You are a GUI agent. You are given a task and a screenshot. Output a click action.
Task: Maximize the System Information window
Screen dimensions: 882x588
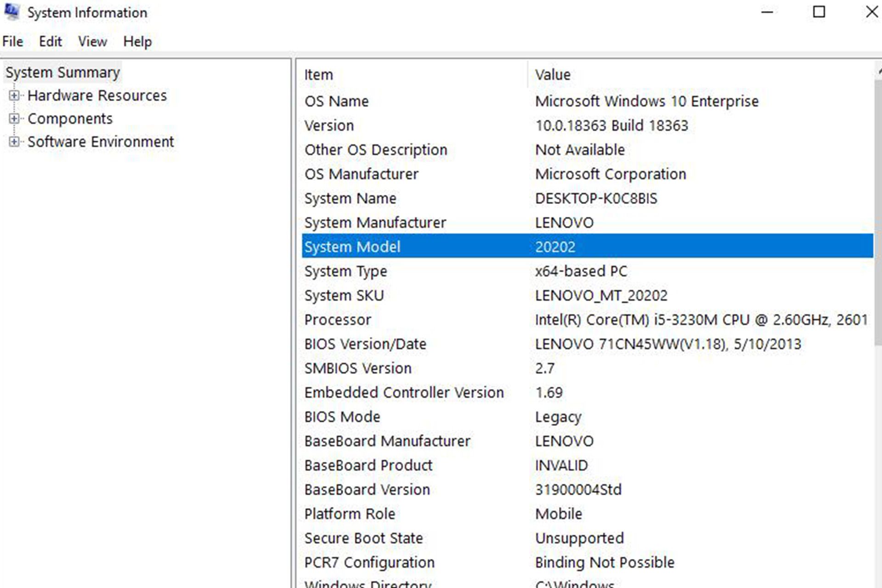click(819, 12)
